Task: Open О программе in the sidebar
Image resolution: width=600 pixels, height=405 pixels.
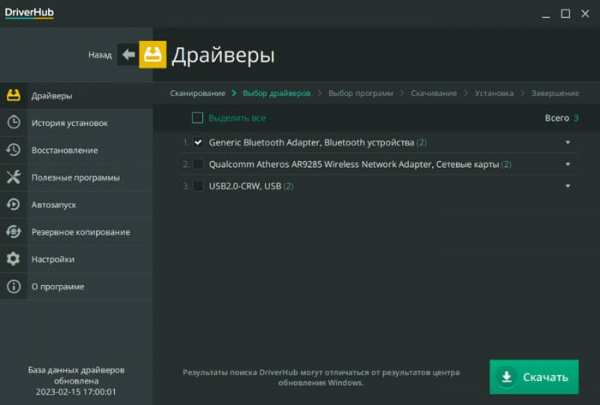Action: pos(77,286)
